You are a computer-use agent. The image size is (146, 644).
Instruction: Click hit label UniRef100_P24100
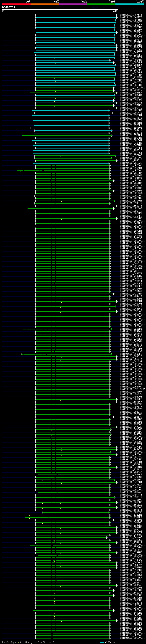131,178
